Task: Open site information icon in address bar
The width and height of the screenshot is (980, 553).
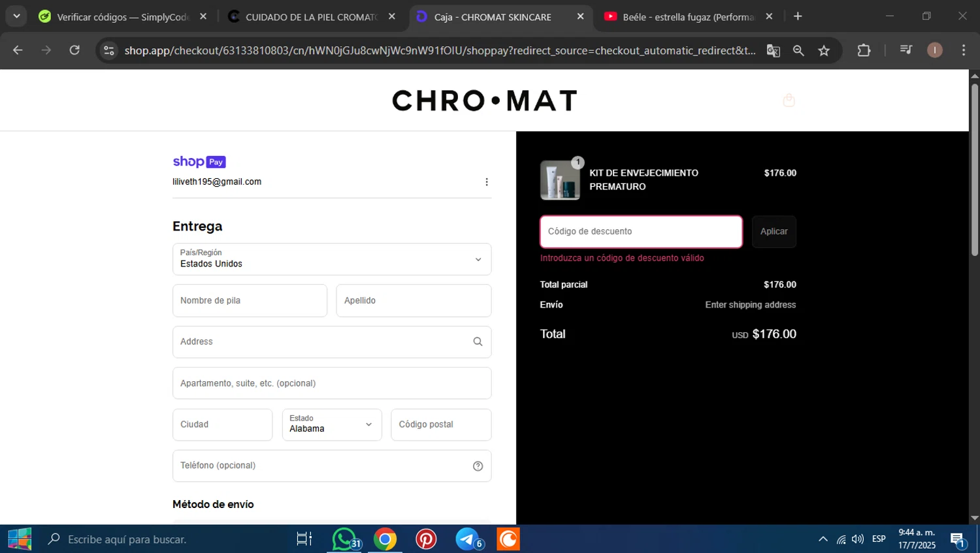Action: pos(109,50)
